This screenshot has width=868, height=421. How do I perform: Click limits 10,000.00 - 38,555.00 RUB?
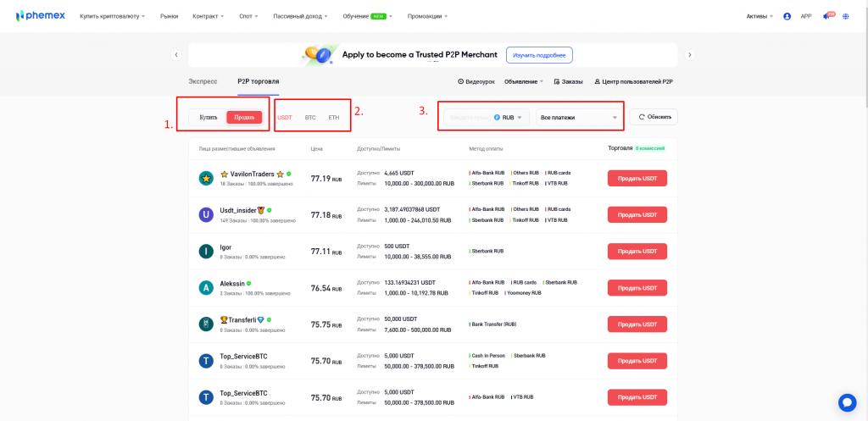point(417,257)
